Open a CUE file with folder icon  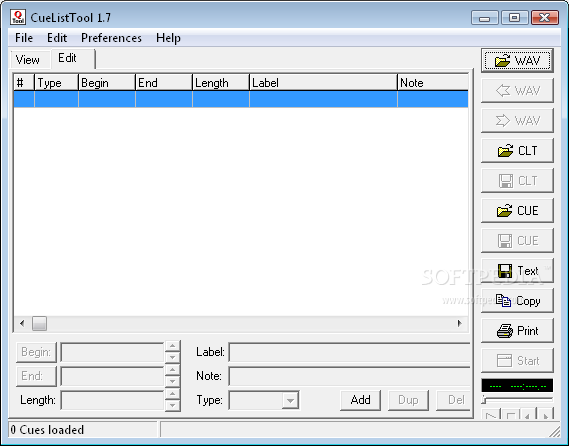click(517, 211)
